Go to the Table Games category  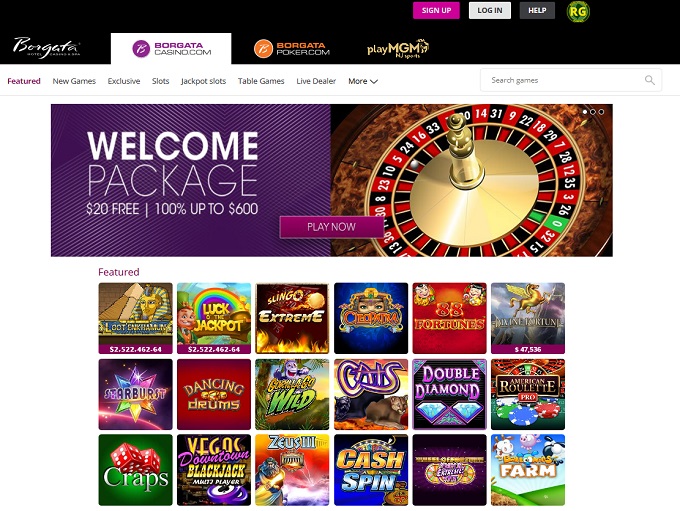coord(261,81)
